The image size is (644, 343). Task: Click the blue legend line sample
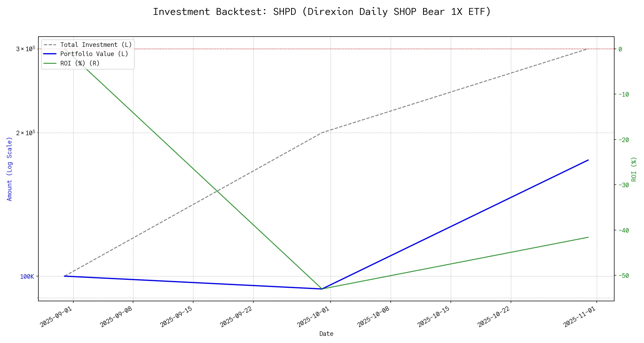pyautogui.click(x=50, y=54)
